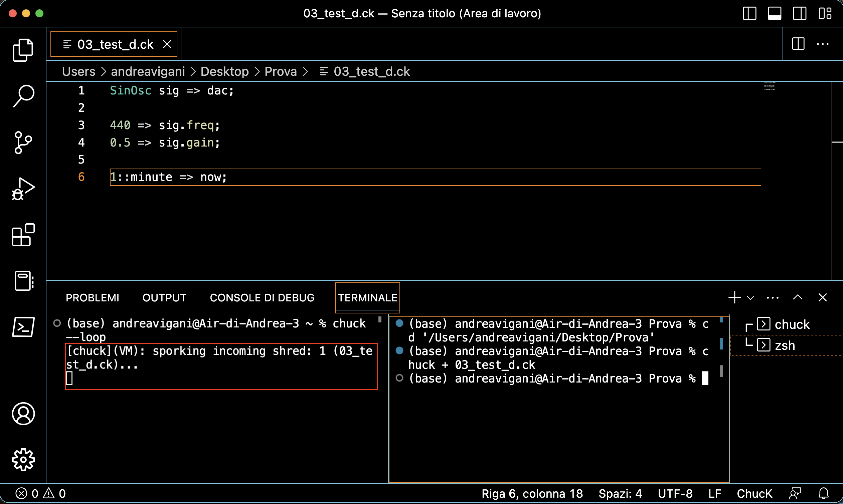
Task: Maximize the panel with up chevron
Action: pyautogui.click(x=798, y=297)
